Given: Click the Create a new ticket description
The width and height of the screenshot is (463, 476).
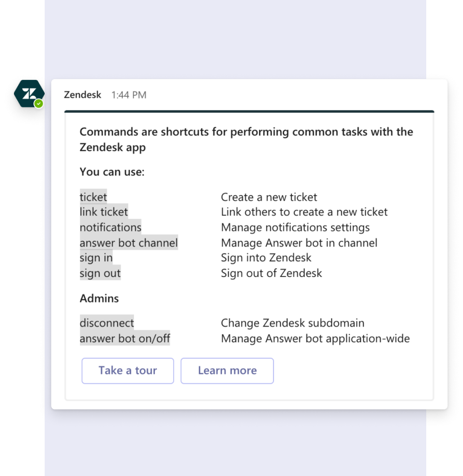Looking at the screenshot, I should (268, 197).
